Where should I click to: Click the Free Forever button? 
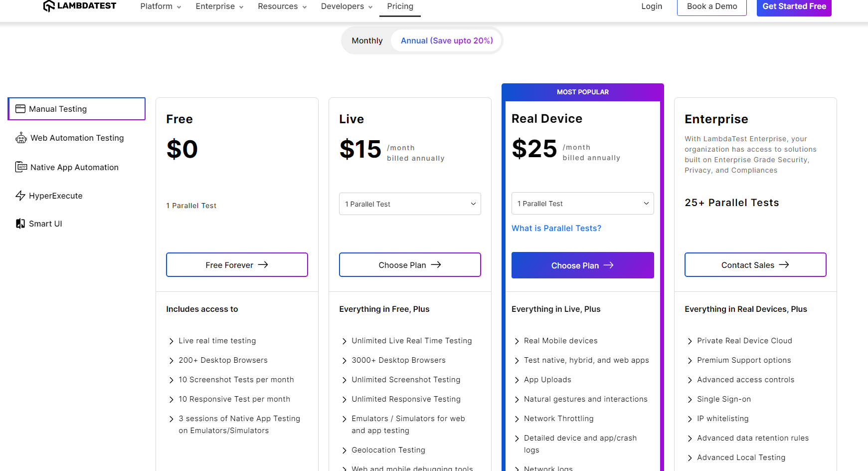coord(237,265)
